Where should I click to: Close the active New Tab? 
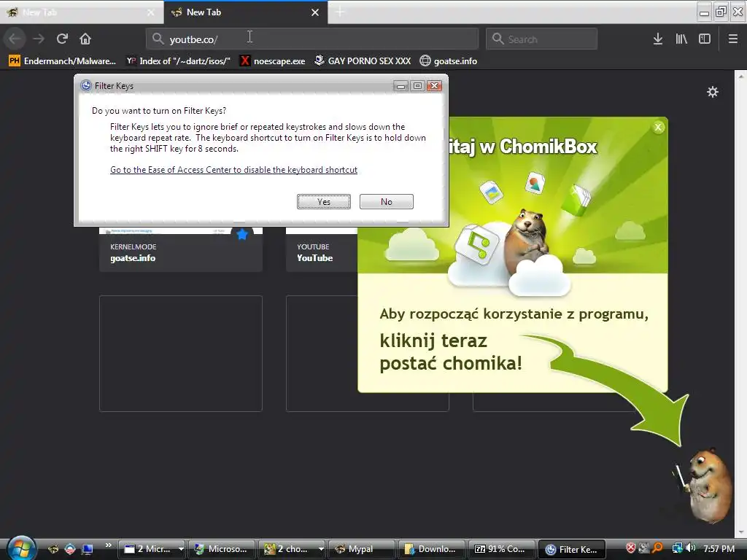(x=315, y=12)
